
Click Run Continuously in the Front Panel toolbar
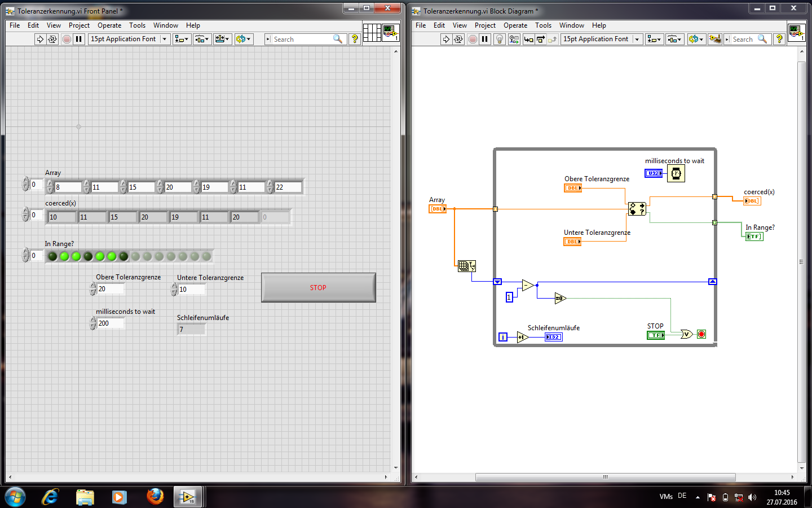click(52, 39)
